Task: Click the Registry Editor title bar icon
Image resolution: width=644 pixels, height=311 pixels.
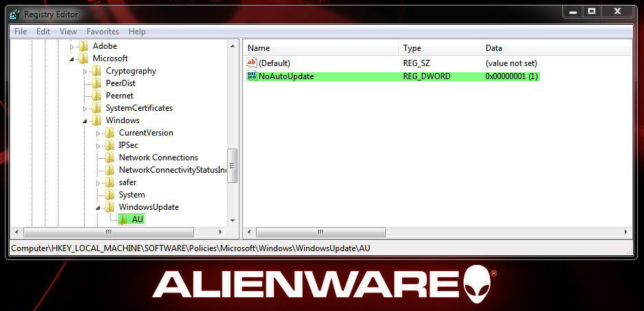Action: coord(14,14)
